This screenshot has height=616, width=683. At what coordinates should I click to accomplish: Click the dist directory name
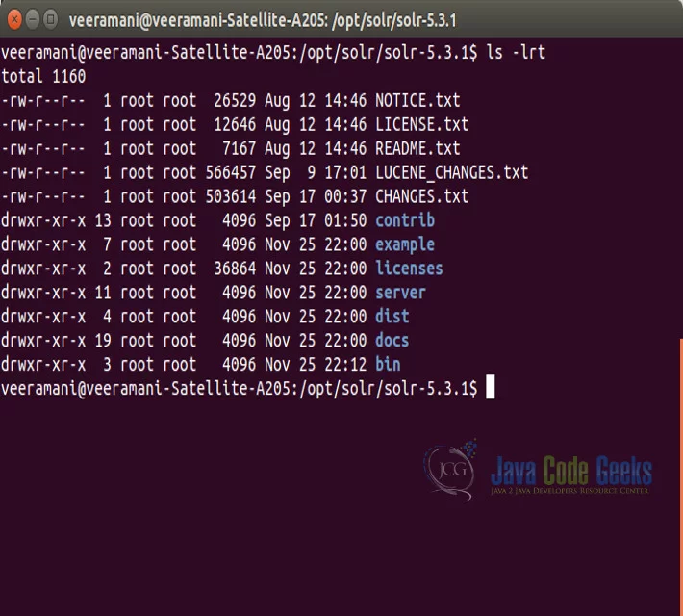coord(392,317)
